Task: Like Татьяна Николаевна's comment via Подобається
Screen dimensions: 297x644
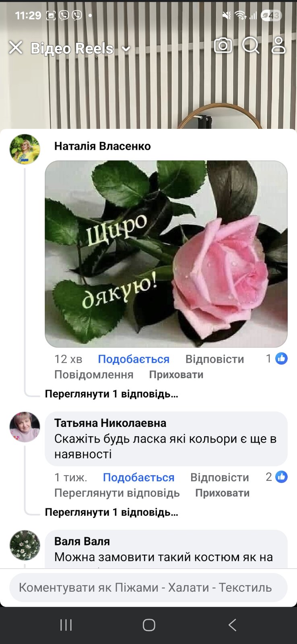Action: point(138,478)
